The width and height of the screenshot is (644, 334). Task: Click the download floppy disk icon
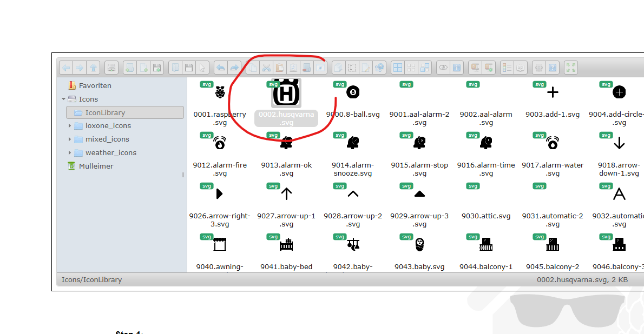189,68
